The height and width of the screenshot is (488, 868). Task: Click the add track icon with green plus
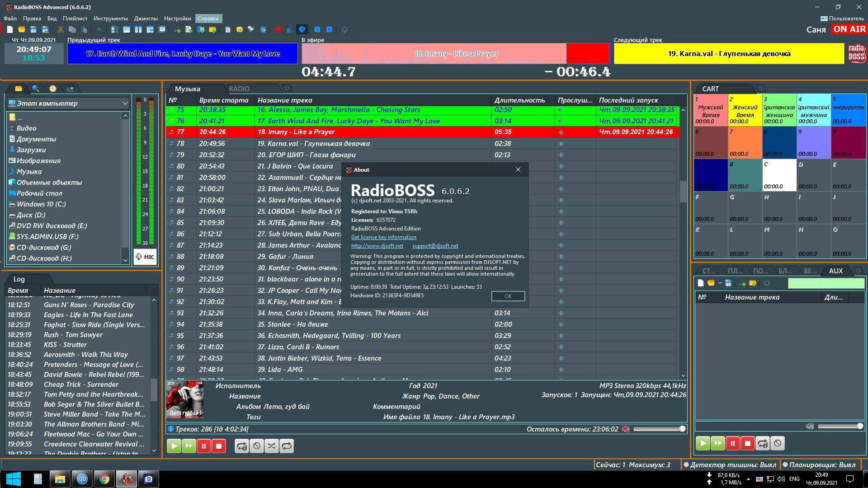(177, 30)
